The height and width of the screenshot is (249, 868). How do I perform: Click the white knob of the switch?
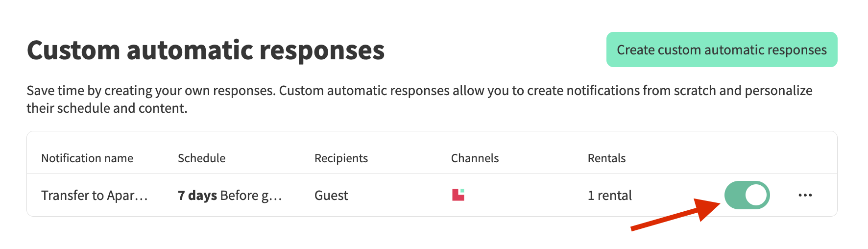click(755, 195)
